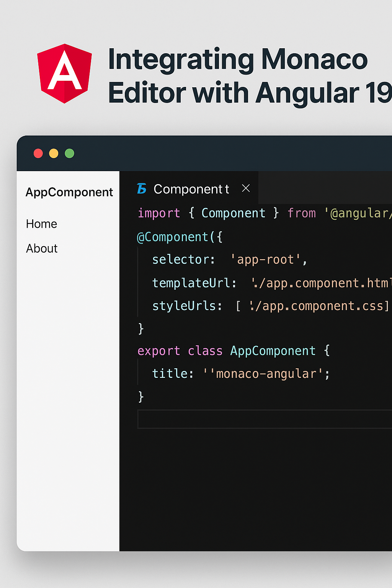Click the red traffic-light window control
Screen dimensions: 392x588
[x=38, y=153]
